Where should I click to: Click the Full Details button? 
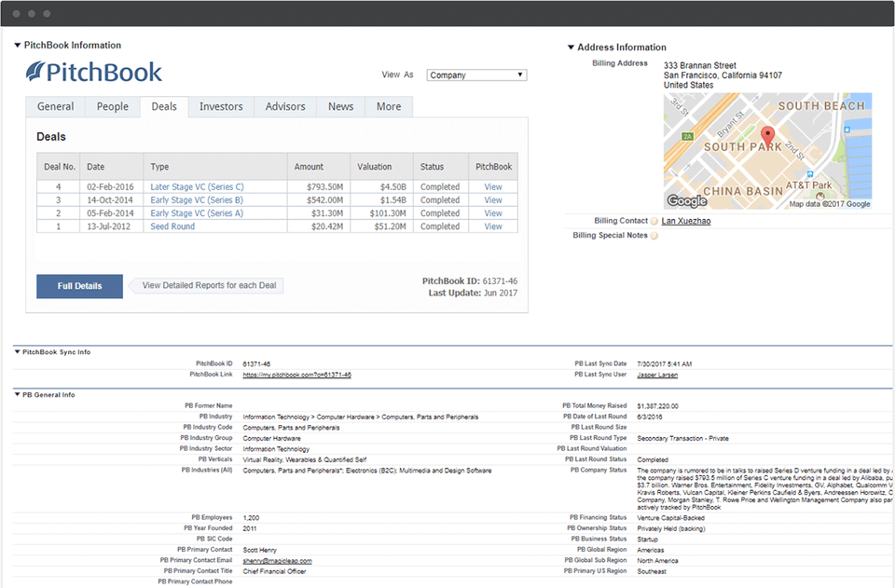click(79, 286)
